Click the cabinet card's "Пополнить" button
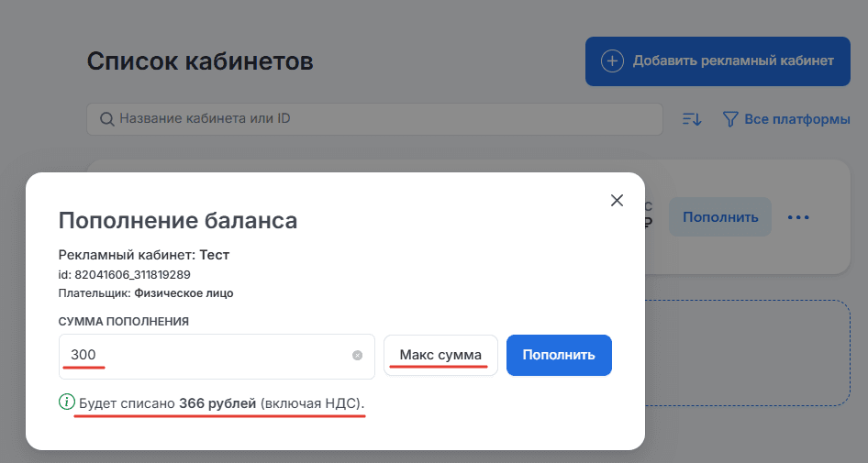Image resolution: width=868 pixels, height=463 pixels. click(720, 217)
